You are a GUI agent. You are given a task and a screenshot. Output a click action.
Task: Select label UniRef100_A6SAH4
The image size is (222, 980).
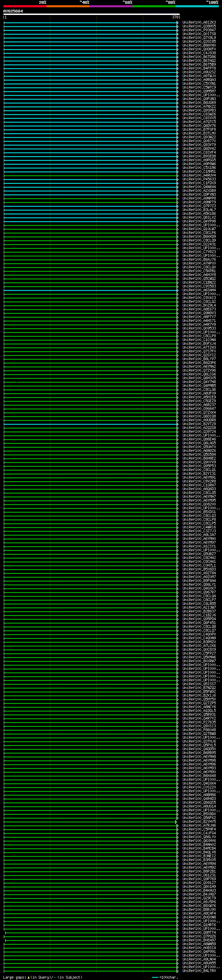tap(199, 290)
